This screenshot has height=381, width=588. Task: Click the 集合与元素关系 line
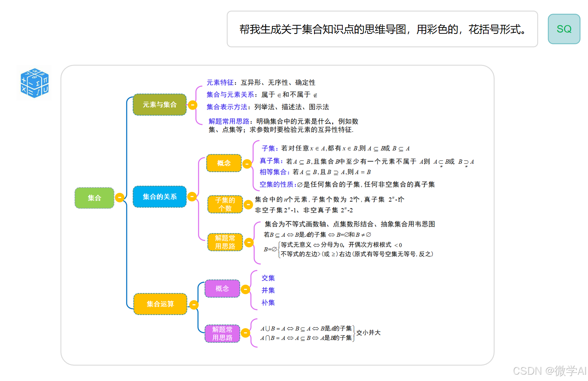click(262, 95)
